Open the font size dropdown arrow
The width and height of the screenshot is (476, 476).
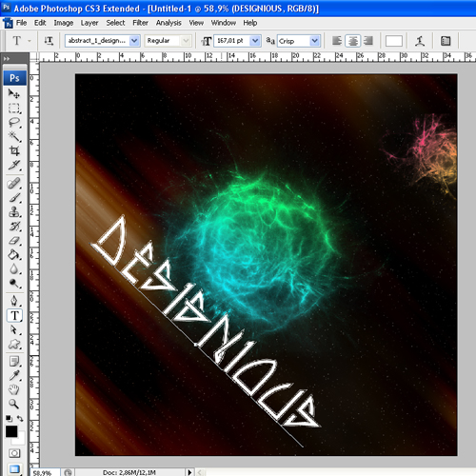point(255,41)
